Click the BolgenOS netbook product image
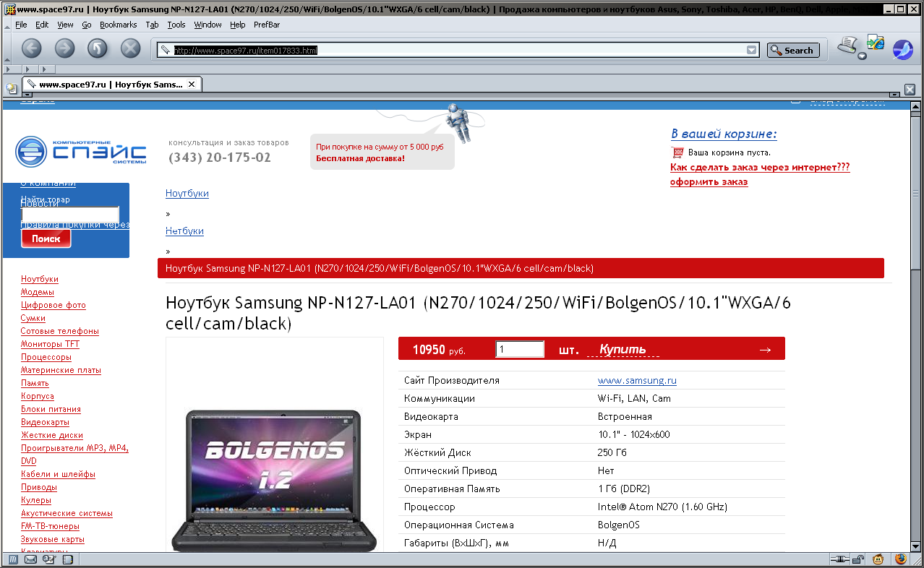Image resolution: width=924 pixels, height=568 pixels. pyautogui.click(x=275, y=481)
